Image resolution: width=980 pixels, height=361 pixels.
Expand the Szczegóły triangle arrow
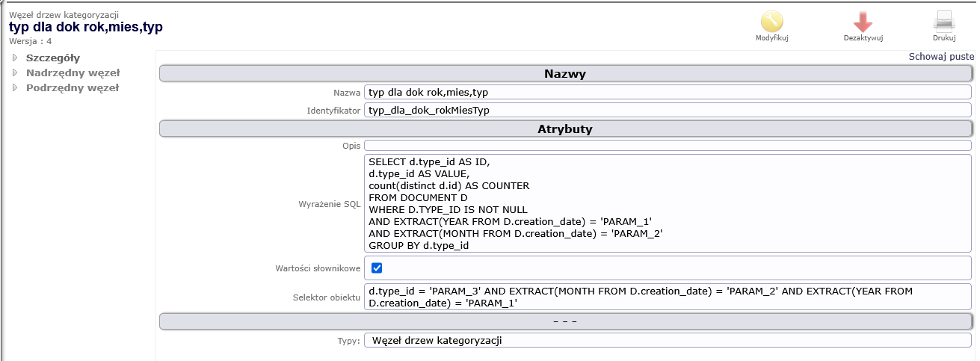click(x=14, y=58)
